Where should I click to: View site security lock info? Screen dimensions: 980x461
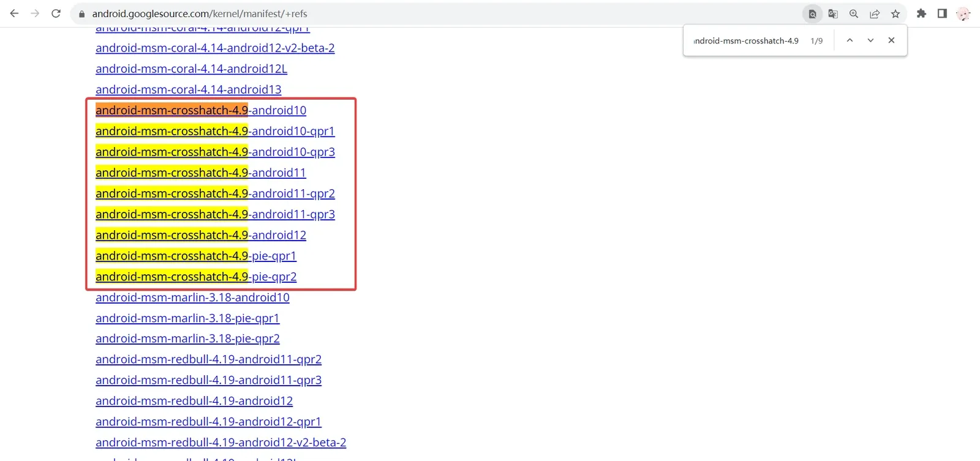(82, 13)
